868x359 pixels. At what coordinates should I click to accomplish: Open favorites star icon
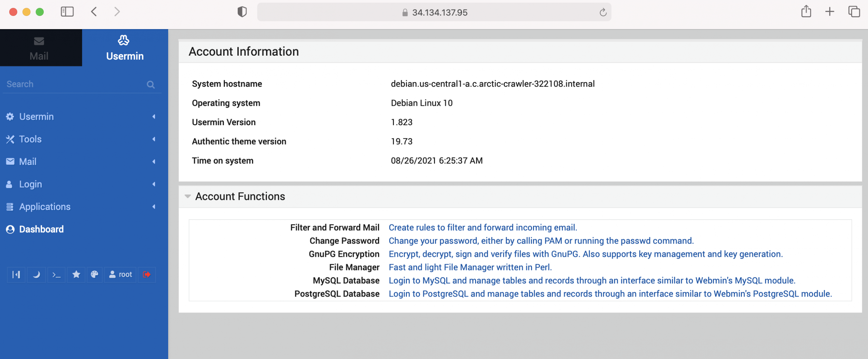[76, 275]
